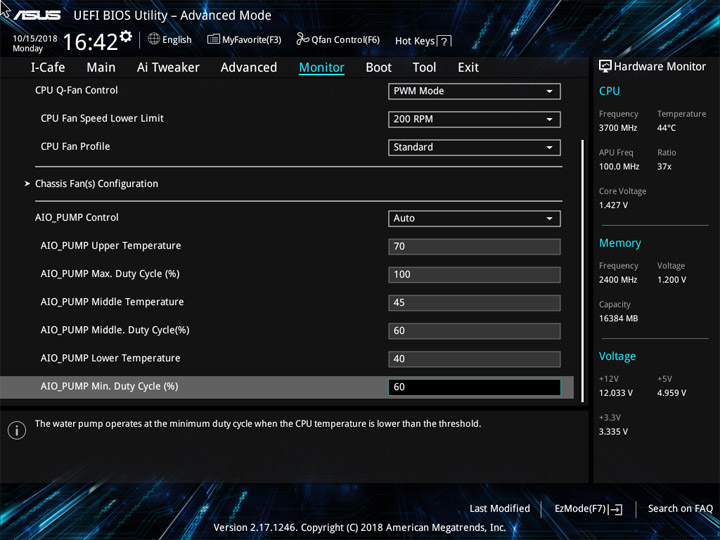Click Voltage heading in Hardware Monitor

617,356
